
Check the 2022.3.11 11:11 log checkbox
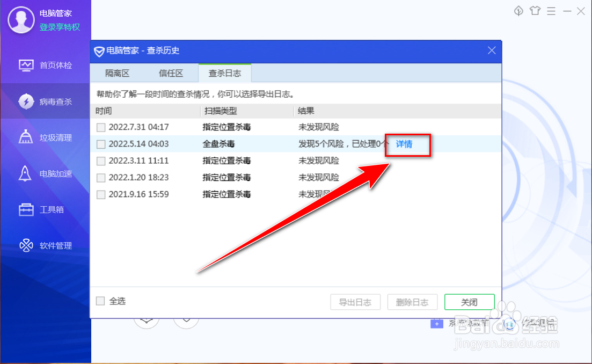click(x=101, y=161)
